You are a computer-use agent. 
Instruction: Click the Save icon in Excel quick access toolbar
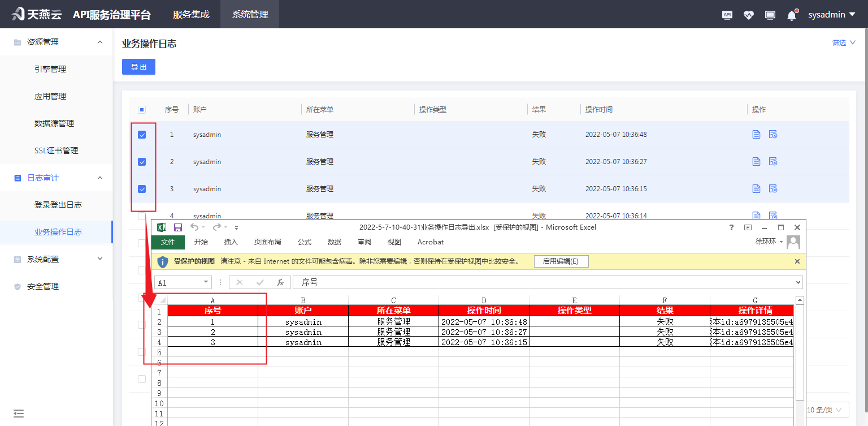[x=177, y=227]
